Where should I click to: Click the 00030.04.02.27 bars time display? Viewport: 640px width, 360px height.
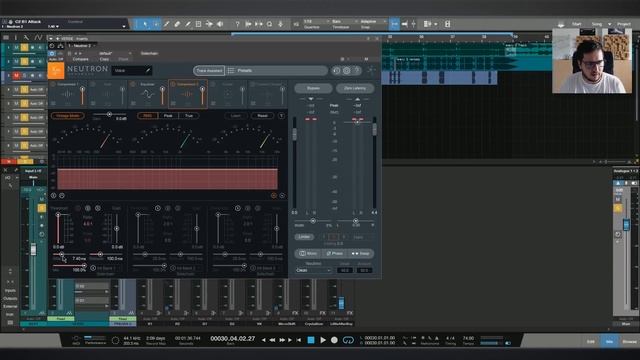click(233, 338)
